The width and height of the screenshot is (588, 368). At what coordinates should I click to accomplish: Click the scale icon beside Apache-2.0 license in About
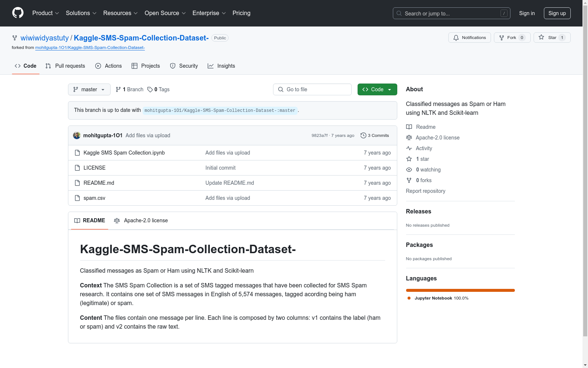tap(409, 138)
